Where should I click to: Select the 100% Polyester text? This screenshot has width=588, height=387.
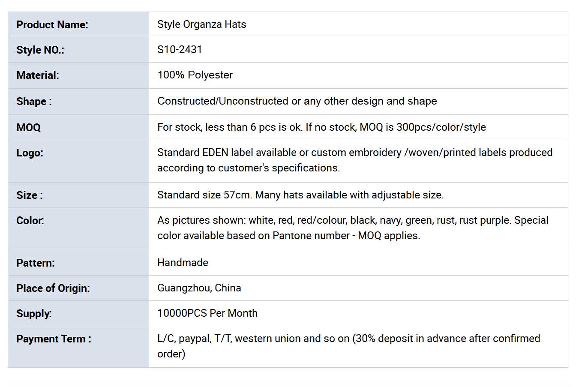tap(195, 75)
